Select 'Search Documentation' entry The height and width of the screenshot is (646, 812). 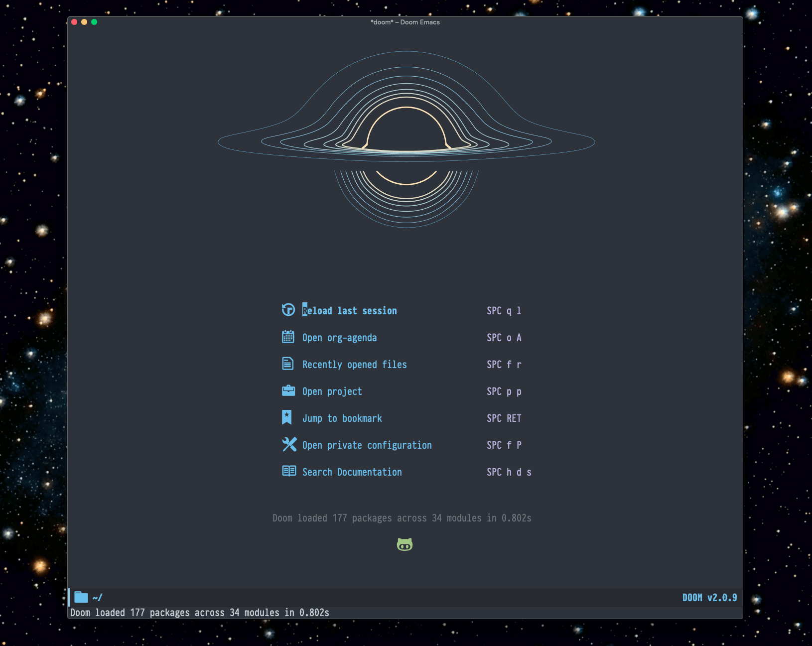[352, 472]
